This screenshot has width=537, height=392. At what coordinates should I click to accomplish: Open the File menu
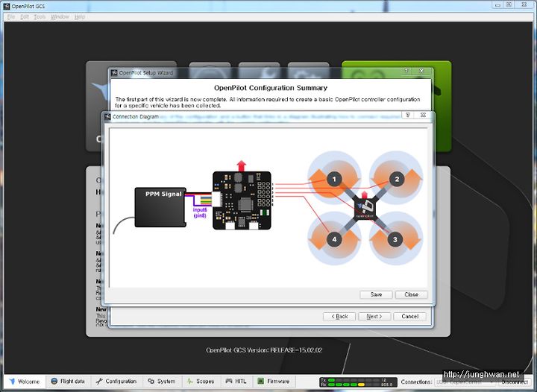coord(11,16)
